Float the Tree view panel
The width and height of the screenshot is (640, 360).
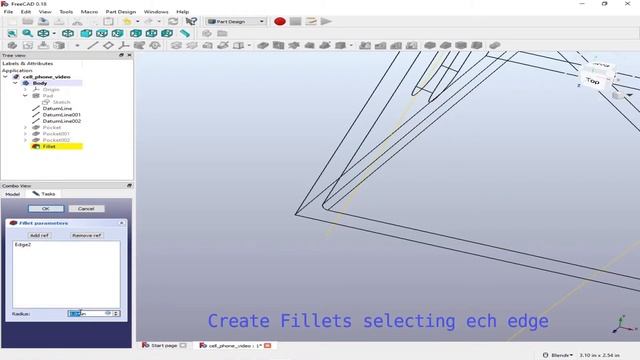pos(121,55)
